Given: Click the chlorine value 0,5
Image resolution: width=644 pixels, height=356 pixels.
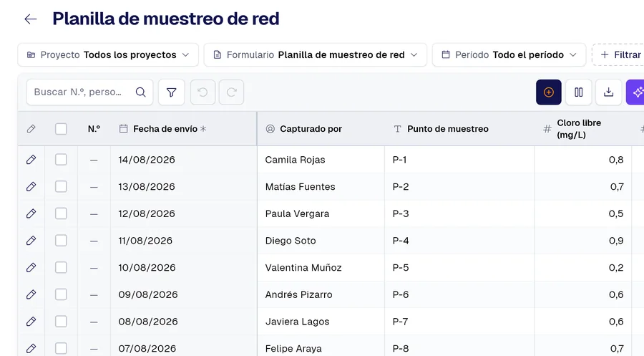Looking at the screenshot, I should click(616, 213).
